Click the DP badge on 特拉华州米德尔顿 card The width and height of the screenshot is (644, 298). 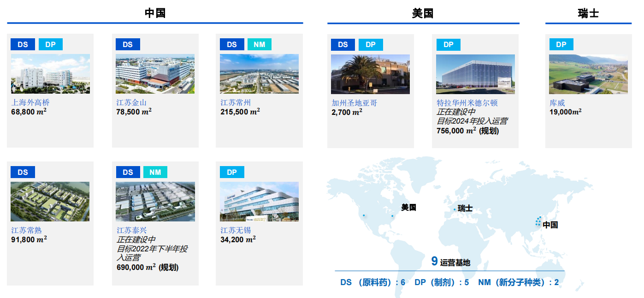pyautogui.click(x=448, y=44)
